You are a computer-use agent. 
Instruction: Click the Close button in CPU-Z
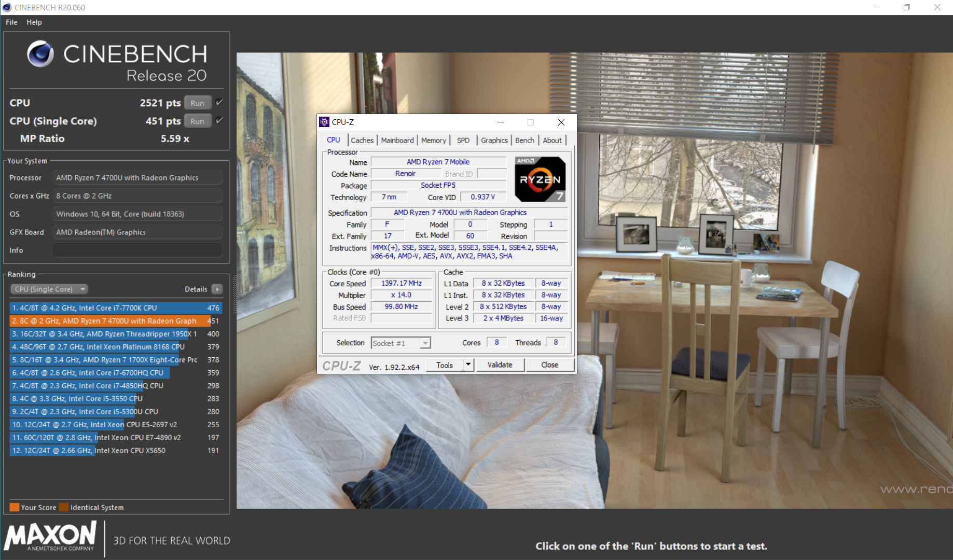click(x=550, y=365)
